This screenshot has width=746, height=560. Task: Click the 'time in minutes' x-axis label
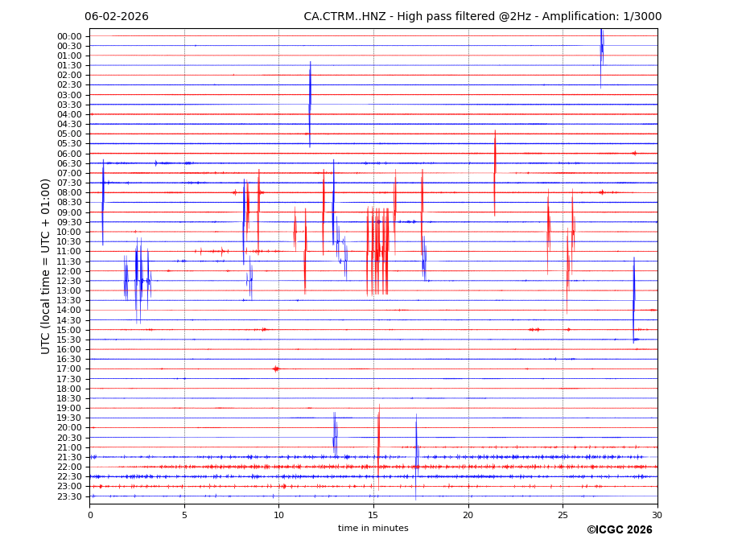(373, 529)
